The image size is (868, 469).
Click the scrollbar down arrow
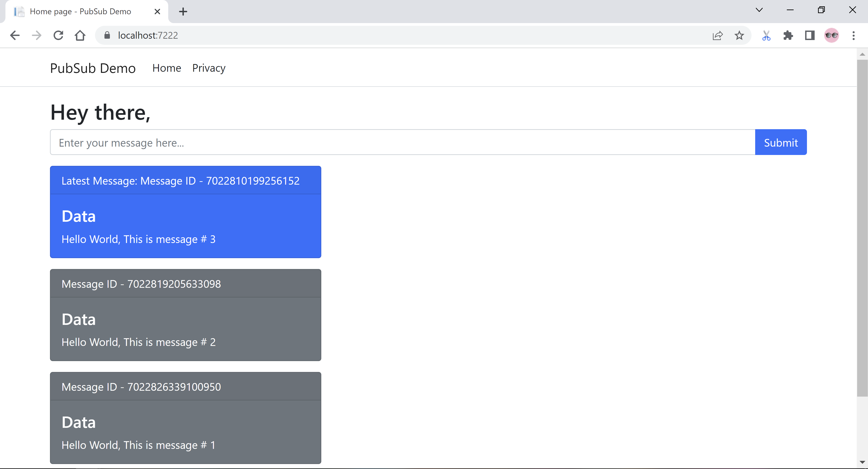pyautogui.click(x=862, y=462)
